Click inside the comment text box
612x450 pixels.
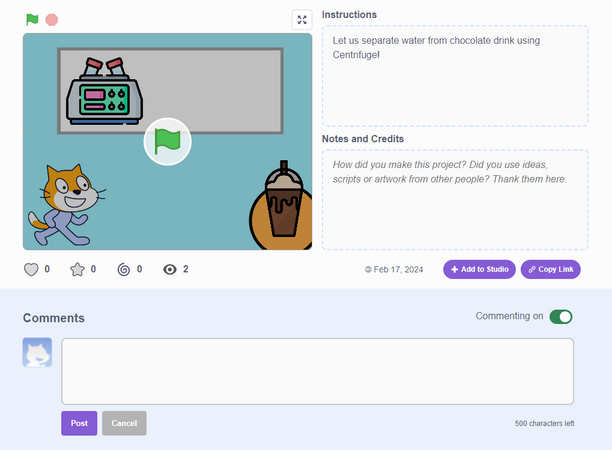coord(318,371)
